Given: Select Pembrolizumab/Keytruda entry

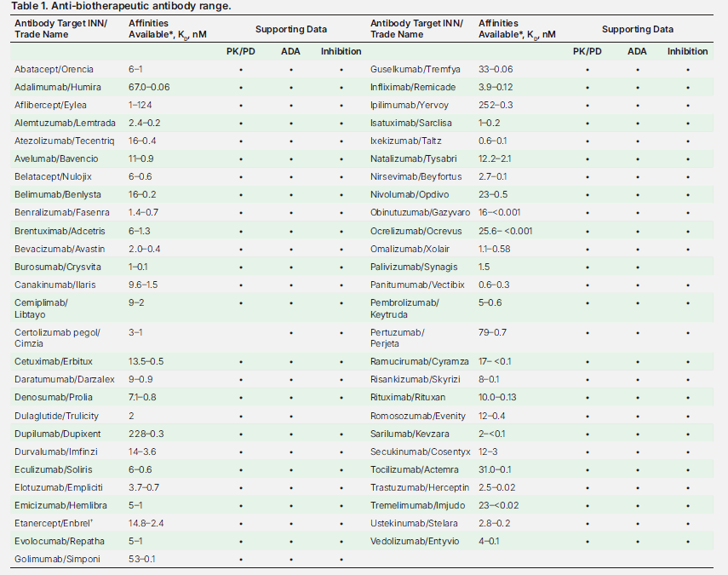Looking at the screenshot, I should pyautogui.click(x=404, y=308).
